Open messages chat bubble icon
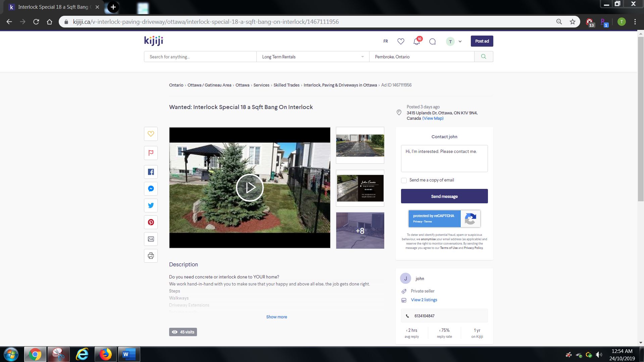This screenshot has width=644, height=362. tap(433, 41)
